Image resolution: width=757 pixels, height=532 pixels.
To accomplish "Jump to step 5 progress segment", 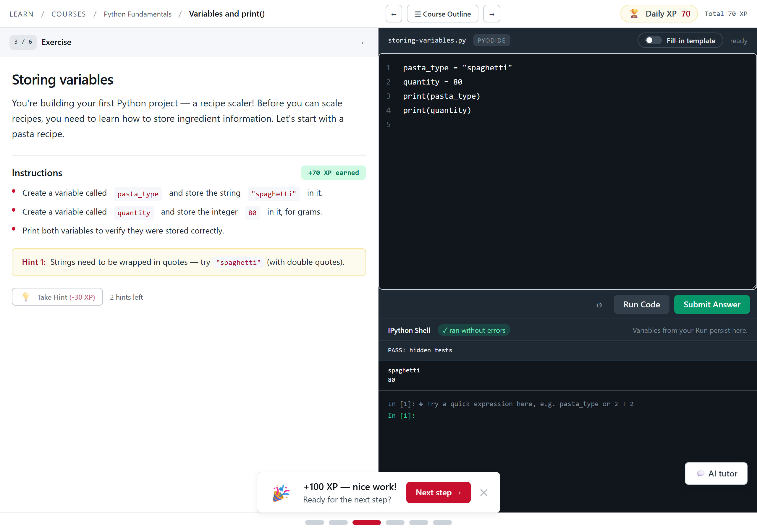I will [418, 522].
